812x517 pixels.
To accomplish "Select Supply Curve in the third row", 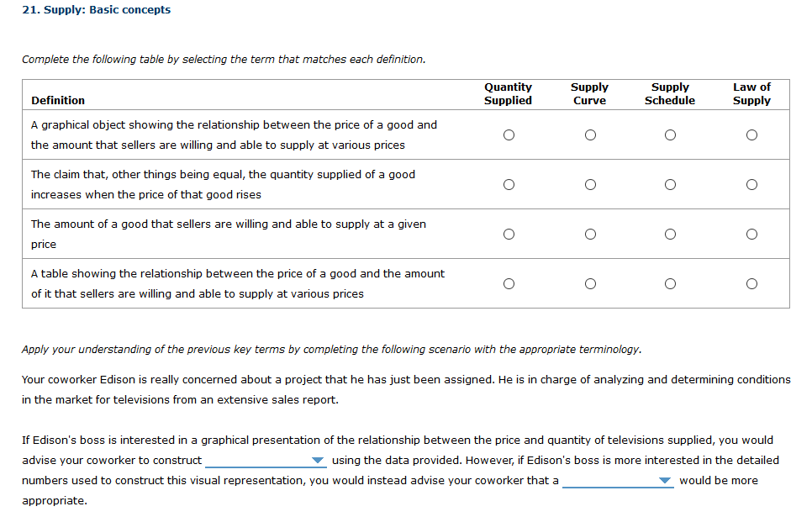I will coord(589,235).
